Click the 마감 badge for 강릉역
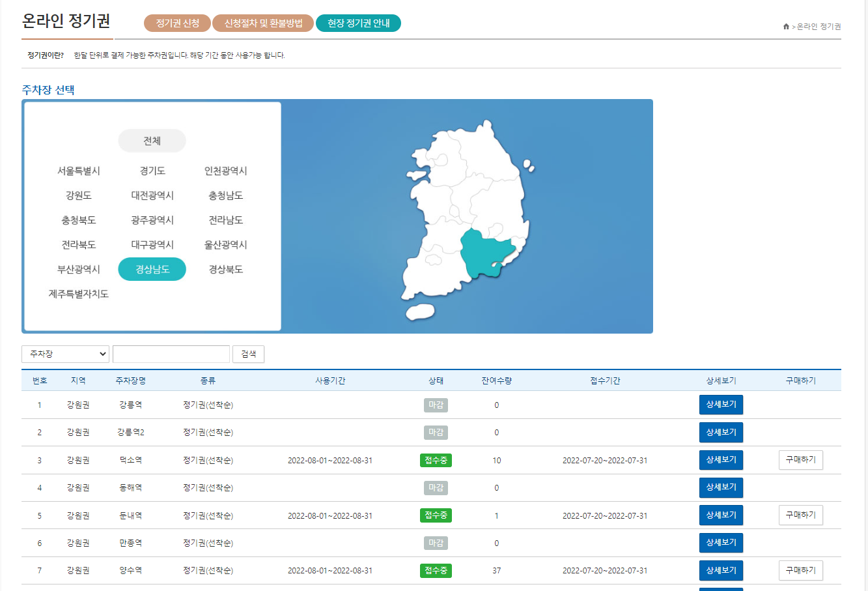Viewport: 868px width, 591px height. click(x=436, y=405)
